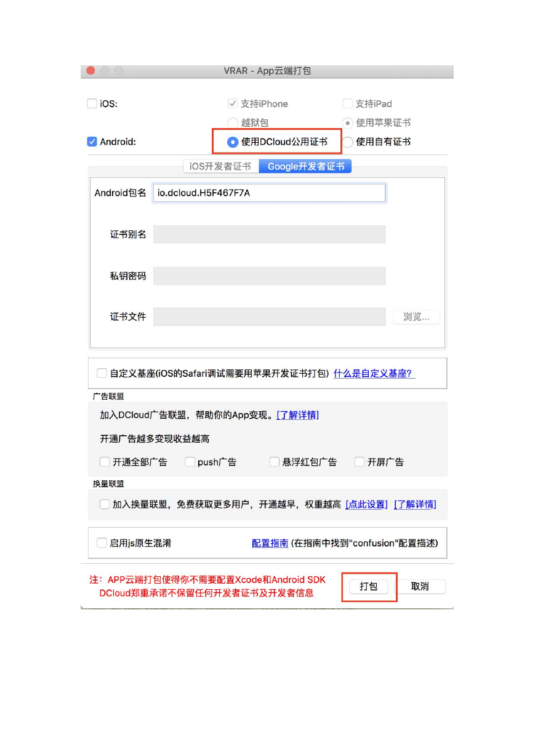Select the 使用苹果证书 radio button
Image resolution: width=535 pixels, height=756 pixels.
(347, 123)
